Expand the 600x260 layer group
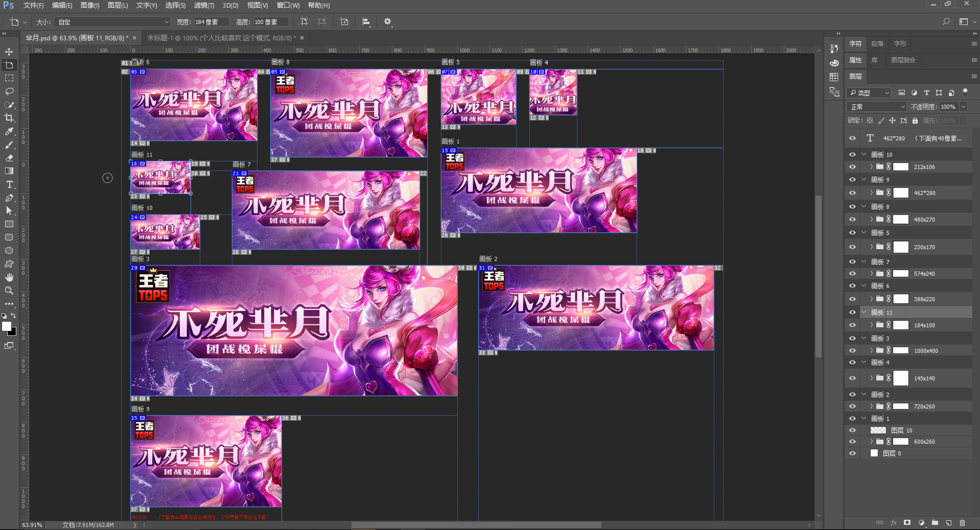This screenshot has width=980, height=530. (871, 442)
